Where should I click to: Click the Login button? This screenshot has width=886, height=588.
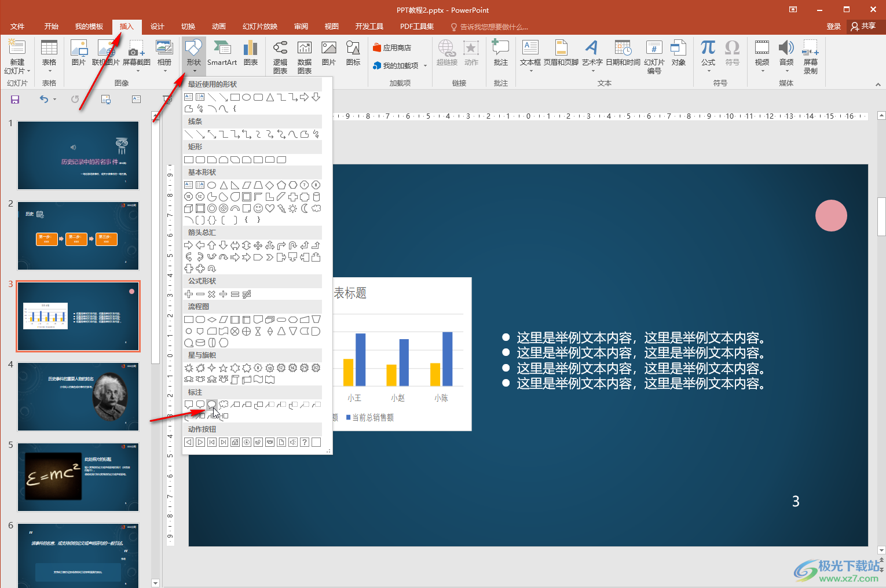click(x=834, y=27)
